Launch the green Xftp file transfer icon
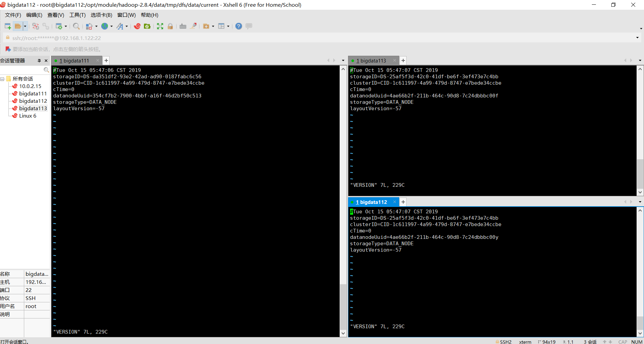The image size is (644, 344). [x=147, y=26]
